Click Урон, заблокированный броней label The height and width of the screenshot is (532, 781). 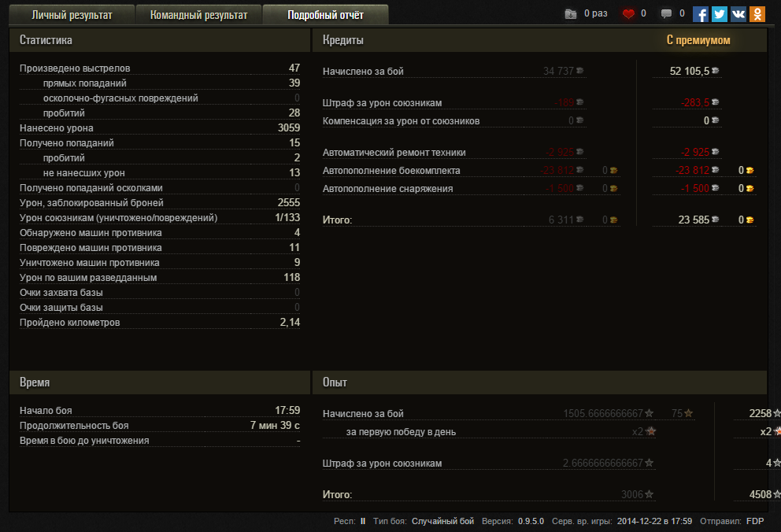91,202
